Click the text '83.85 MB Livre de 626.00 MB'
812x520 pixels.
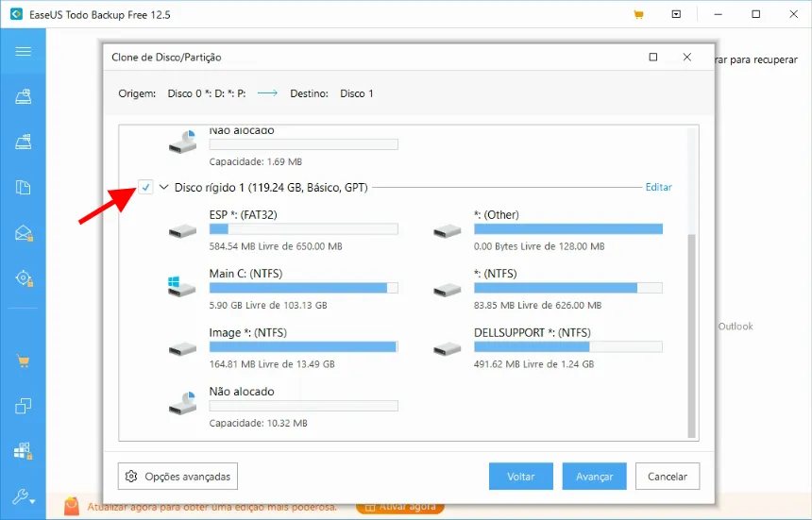pyautogui.click(x=537, y=305)
